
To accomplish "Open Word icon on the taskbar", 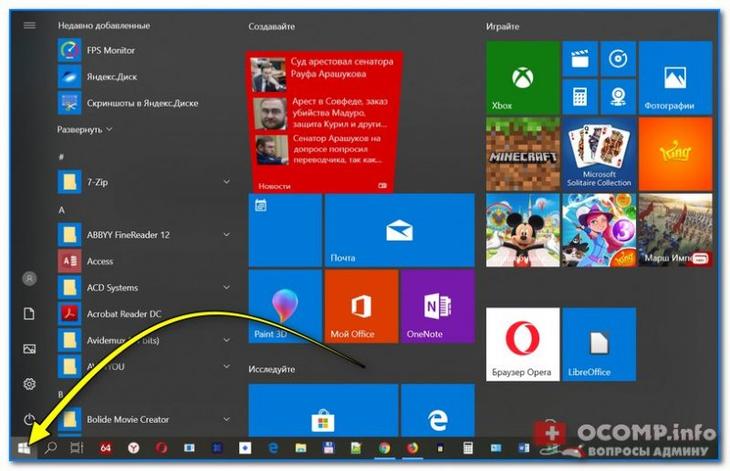I will coord(524,448).
